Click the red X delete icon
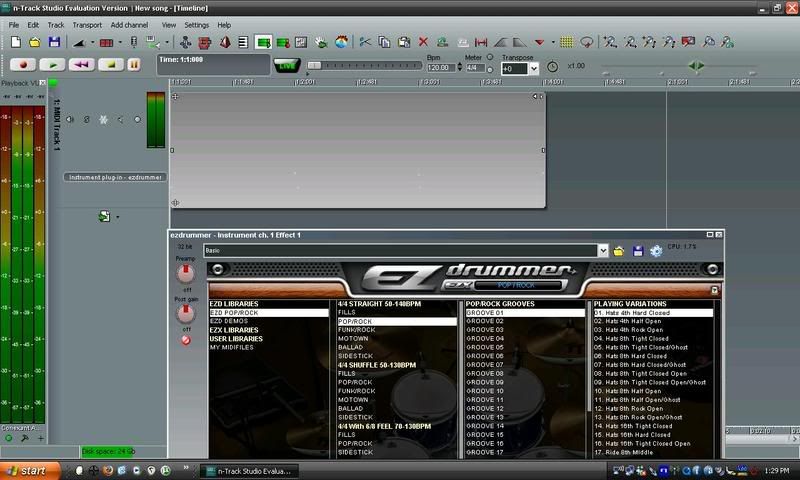The width and height of the screenshot is (800, 480). pyautogui.click(x=423, y=42)
